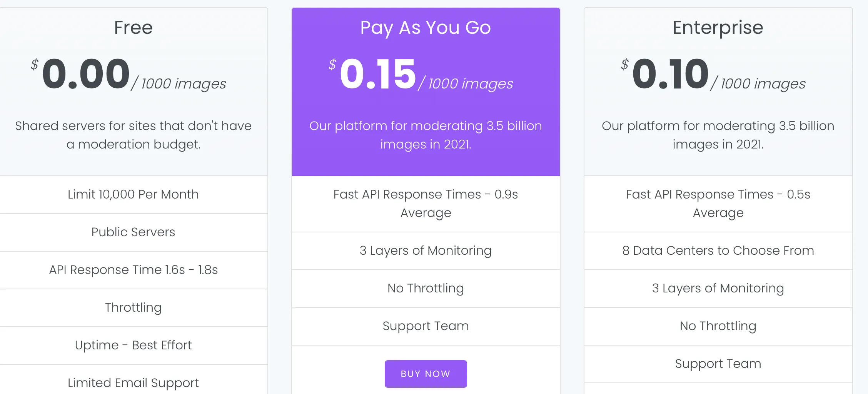The height and width of the screenshot is (394, 868).
Task: Click the BUY NOW button
Action: [426, 374]
